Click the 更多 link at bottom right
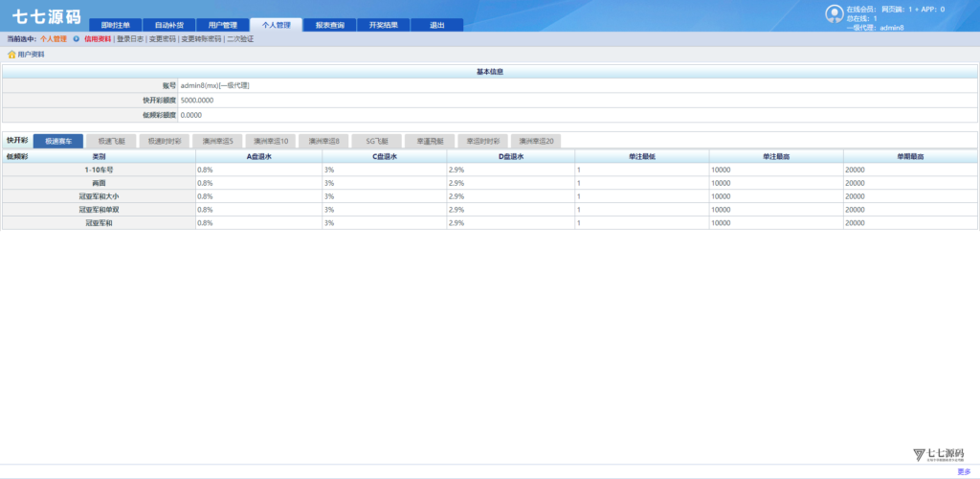 tap(963, 471)
